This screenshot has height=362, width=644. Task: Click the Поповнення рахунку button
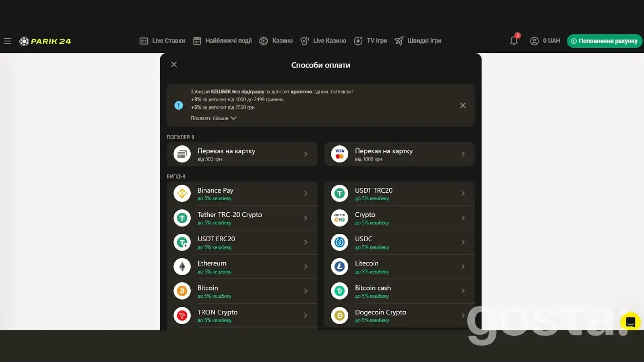[604, 41]
